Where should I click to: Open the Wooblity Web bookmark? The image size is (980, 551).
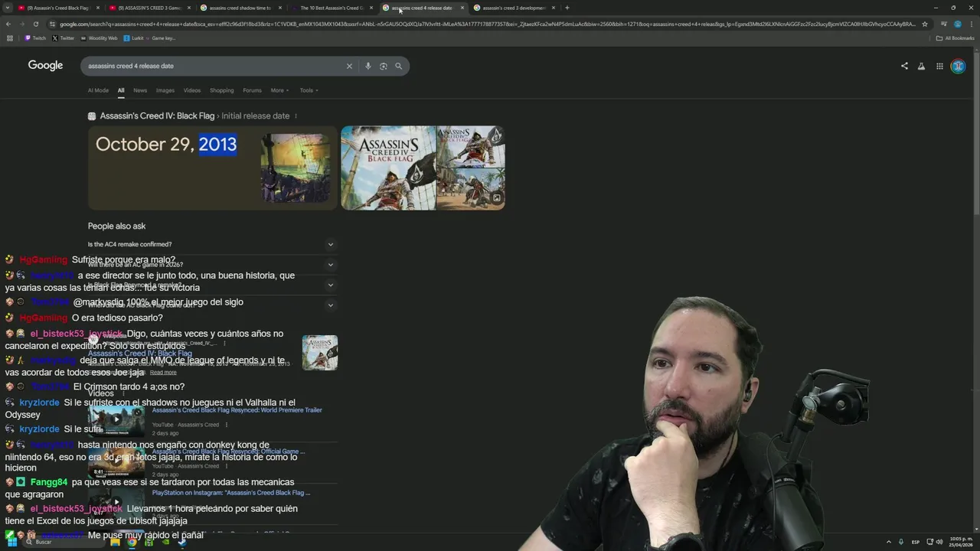point(99,37)
